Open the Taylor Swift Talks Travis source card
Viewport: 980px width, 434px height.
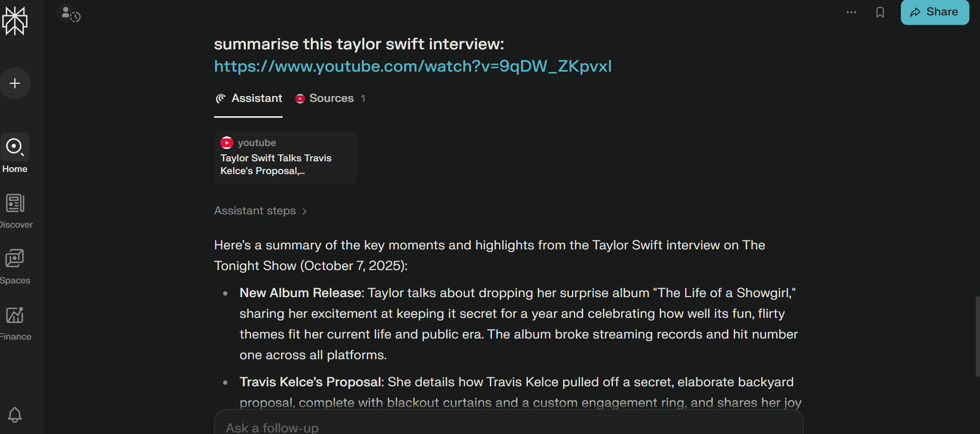(285, 158)
